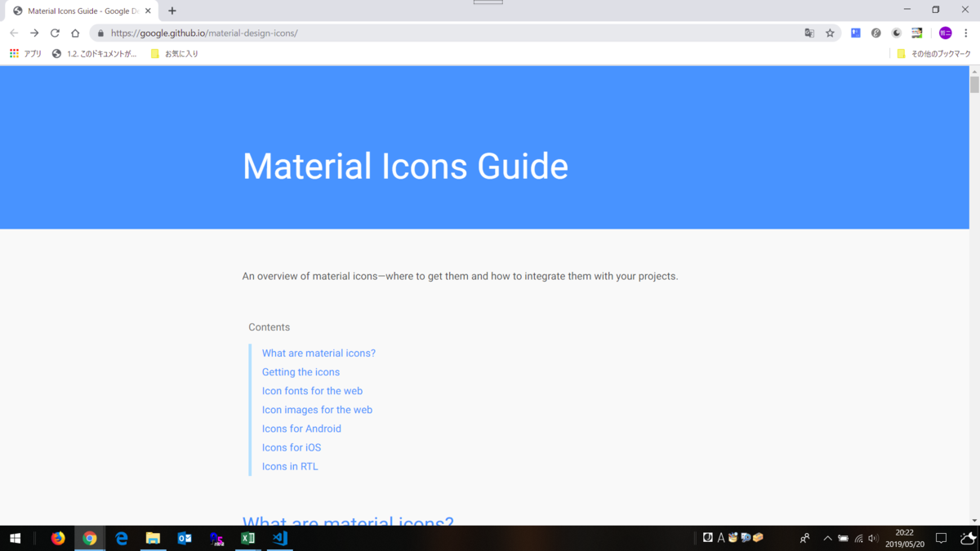Image resolution: width=980 pixels, height=551 pixels.
Task: Follow the 'Icons for iOS' link
Action: 292,447
